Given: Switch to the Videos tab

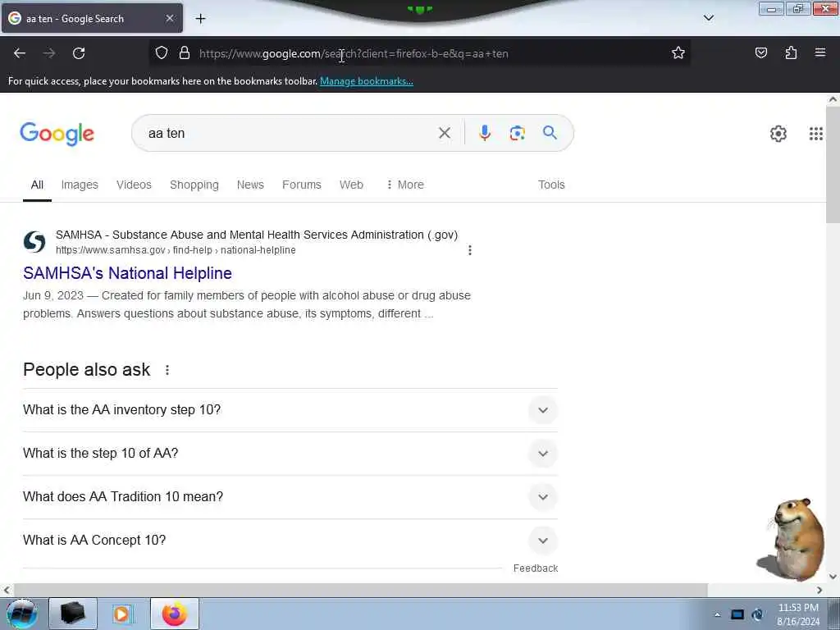Looking at the screenshot, I should 134,185.
